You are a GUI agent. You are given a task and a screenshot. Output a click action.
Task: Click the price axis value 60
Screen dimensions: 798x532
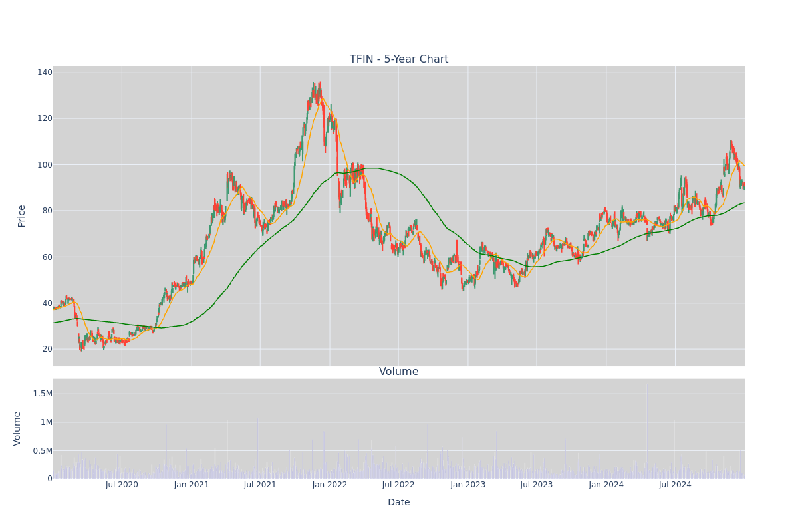47,257
